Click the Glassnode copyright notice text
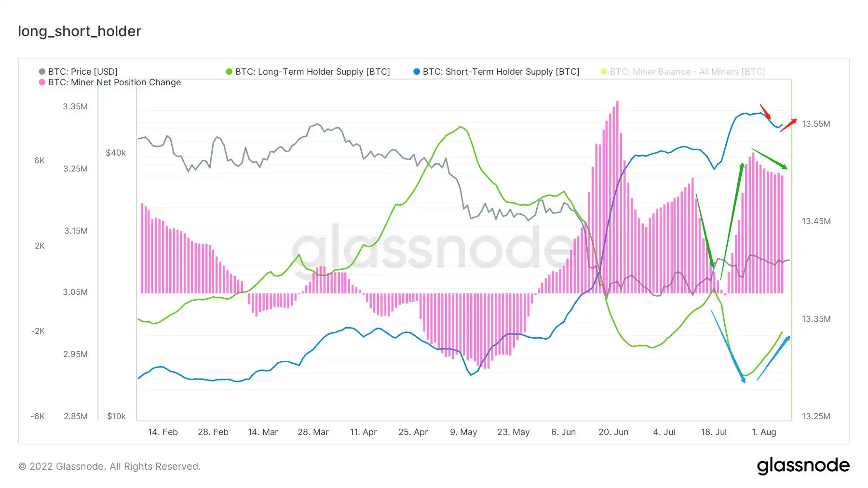868x488 pixels. pos(109,466)
